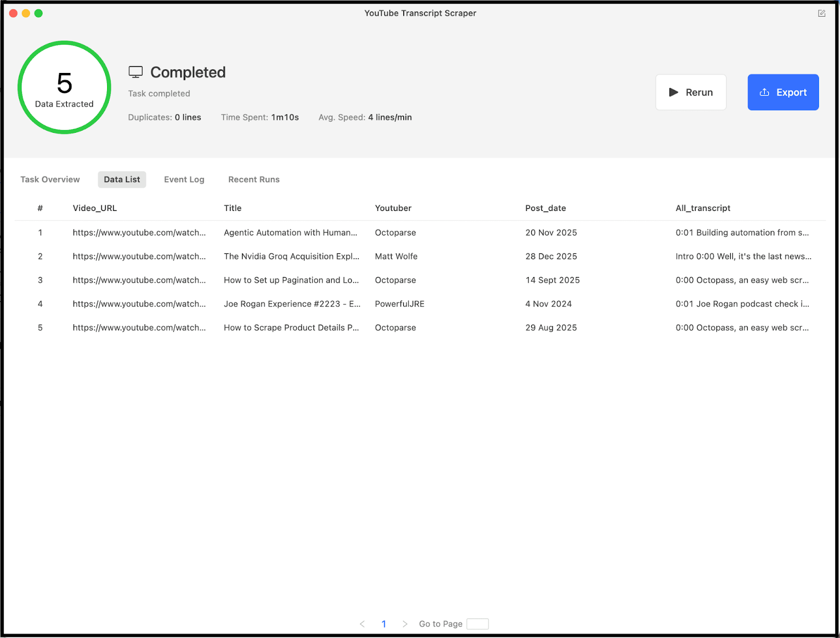This screenshot has height=638, width=840.
Task: Click the previous page arrow
Action: (362, 624)
